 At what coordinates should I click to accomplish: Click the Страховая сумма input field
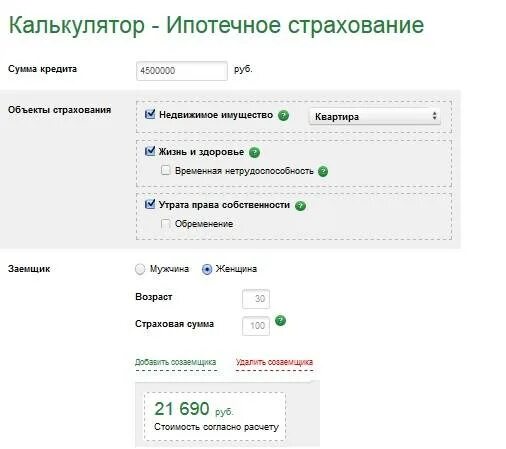pos(256,326)
